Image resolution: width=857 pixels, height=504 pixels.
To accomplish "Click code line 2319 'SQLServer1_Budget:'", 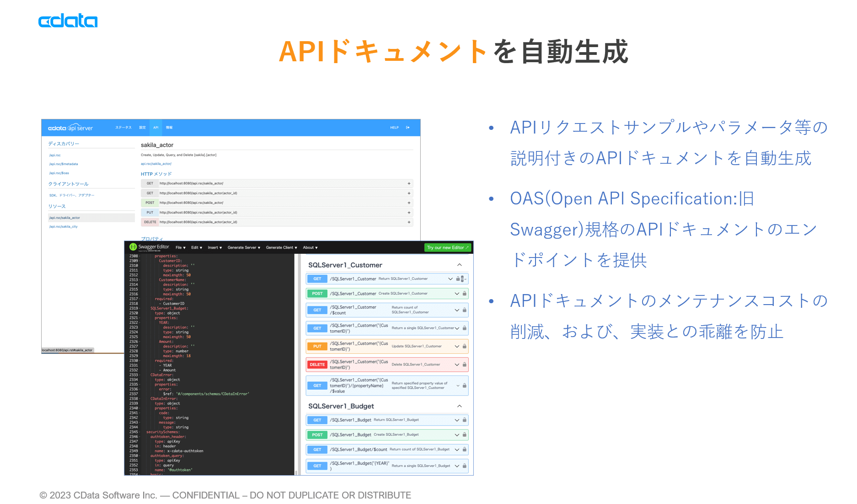I will pos(169,308).
